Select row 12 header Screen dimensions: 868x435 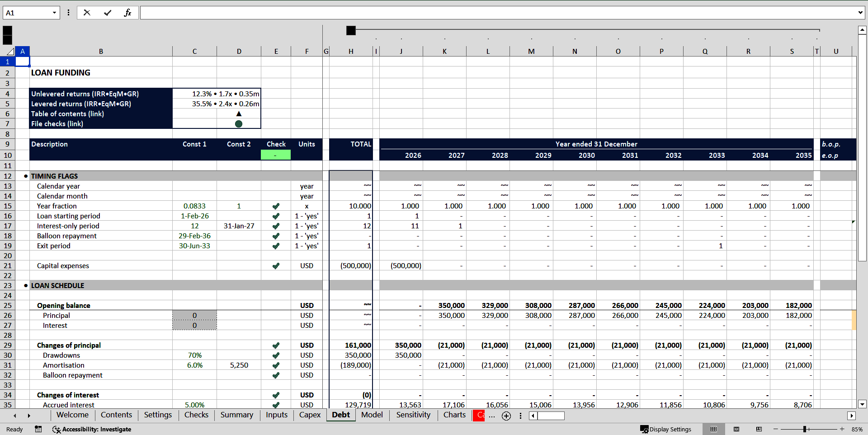pos(8,176)
